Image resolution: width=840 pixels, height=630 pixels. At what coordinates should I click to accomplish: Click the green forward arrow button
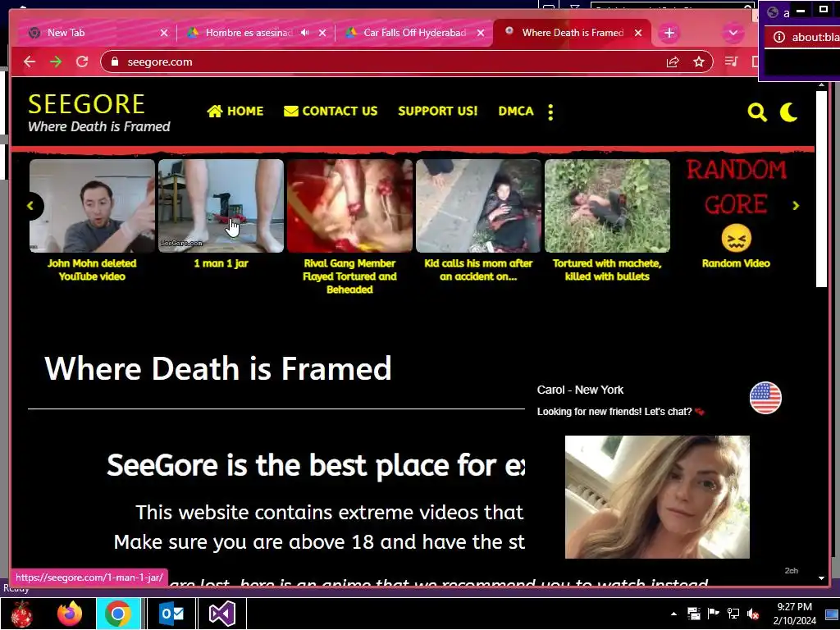click(x=56, y=62)
